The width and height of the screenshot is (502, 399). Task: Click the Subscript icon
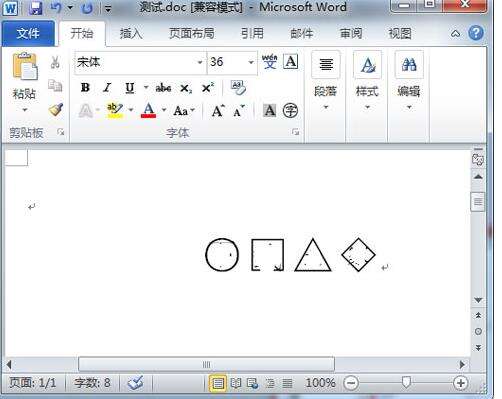186,88
